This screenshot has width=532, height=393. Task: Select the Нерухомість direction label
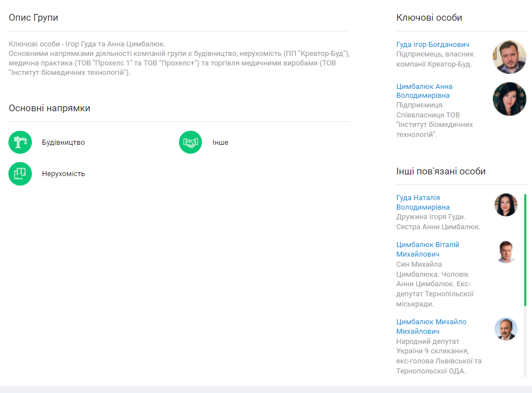pos(63,174)
